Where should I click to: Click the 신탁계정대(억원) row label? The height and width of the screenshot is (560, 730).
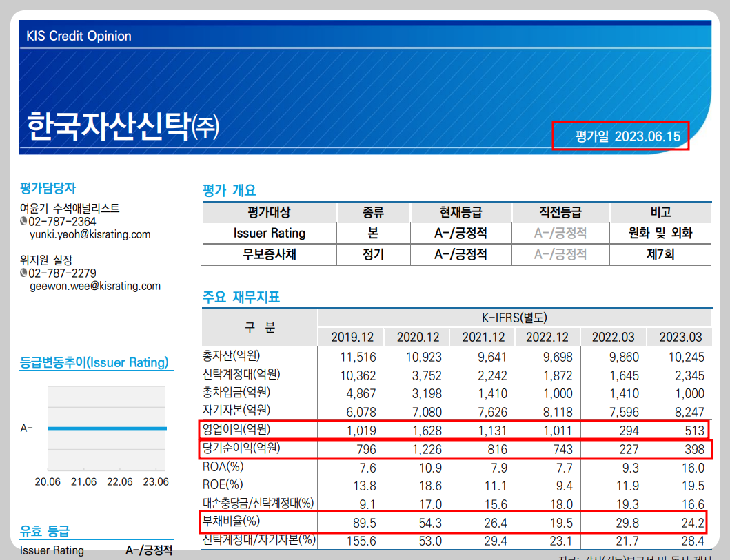[x=242, y=374]
